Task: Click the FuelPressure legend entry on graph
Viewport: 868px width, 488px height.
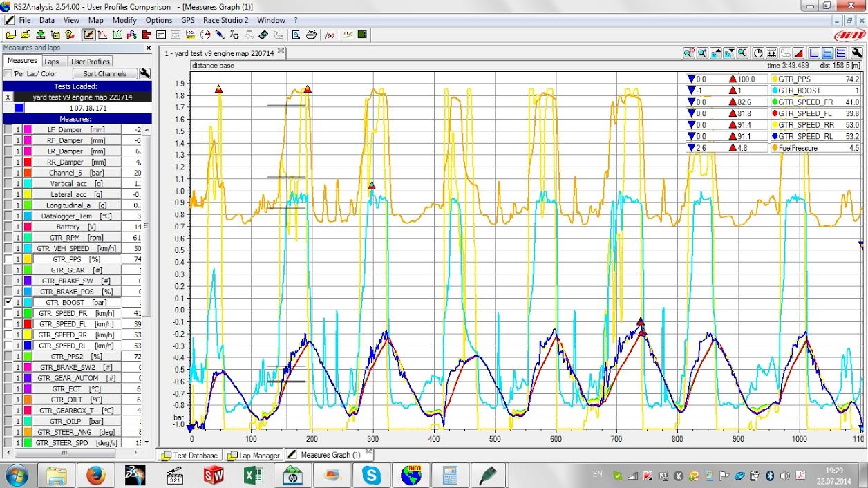Action: tap(815, 148)
